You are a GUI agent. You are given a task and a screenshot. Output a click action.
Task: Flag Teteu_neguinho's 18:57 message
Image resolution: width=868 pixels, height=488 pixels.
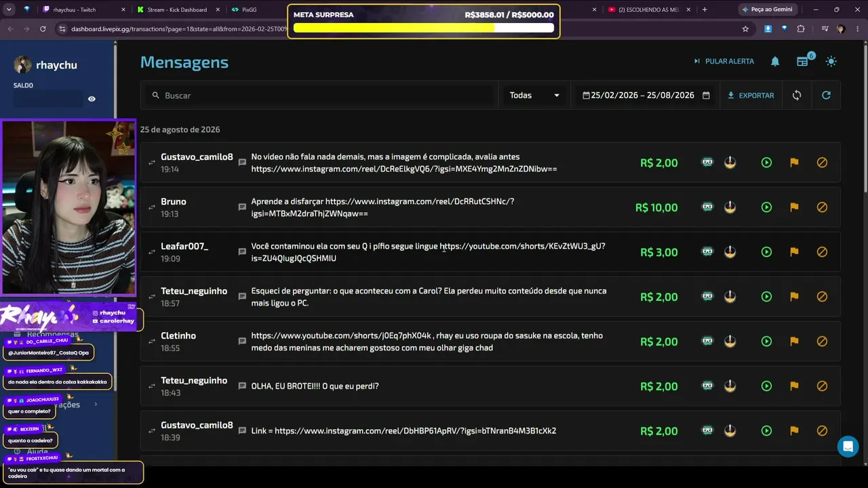point(794,297)
